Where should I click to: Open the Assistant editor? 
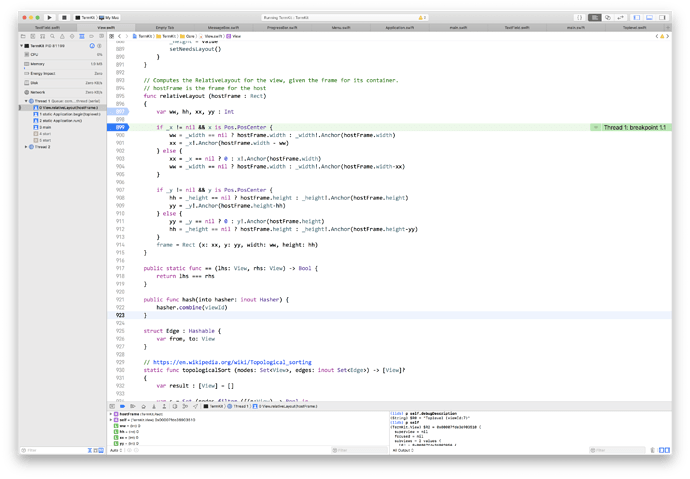coord(608,18)
